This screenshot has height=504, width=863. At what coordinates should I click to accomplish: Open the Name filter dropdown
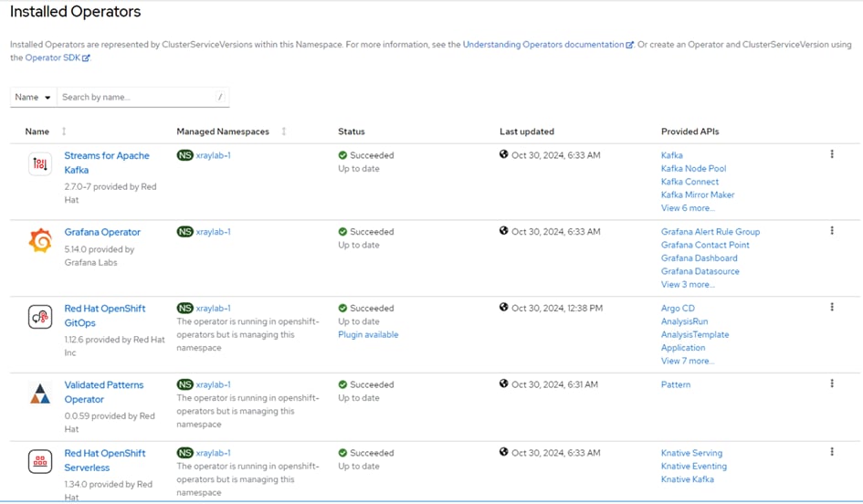tap(33, 97)
